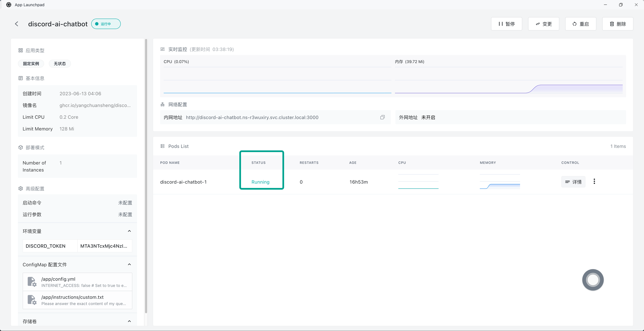
Task: Maximize the App Launchpad window
Action: [621, 5]
